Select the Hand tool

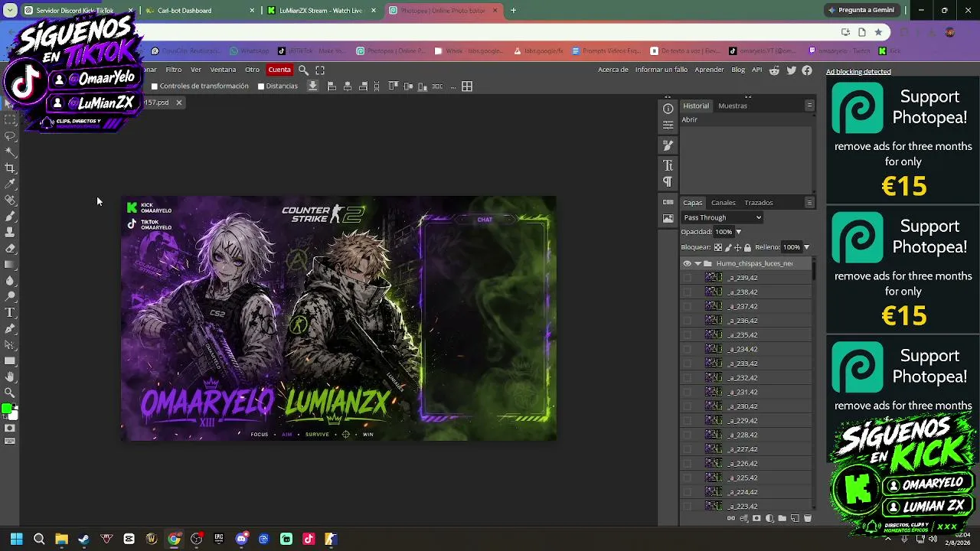click(x=10, y=377)
